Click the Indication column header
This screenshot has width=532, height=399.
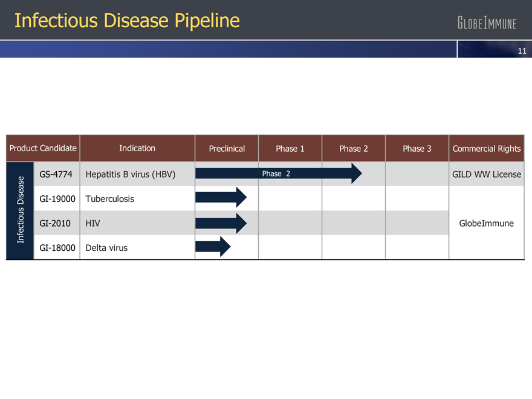coord(137,148)
